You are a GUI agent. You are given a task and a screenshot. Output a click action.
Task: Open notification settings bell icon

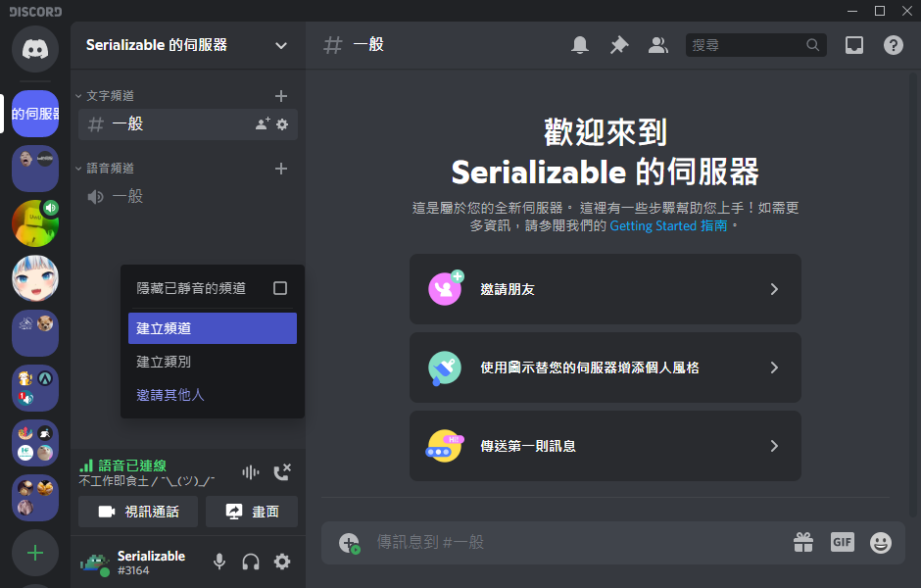(x=580, y=45)
